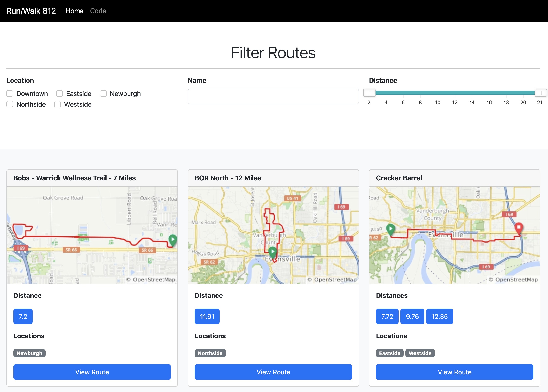Check the Newburgh filter checkbox
Viewport: 548px width, 392px height.
click(103, 94)
